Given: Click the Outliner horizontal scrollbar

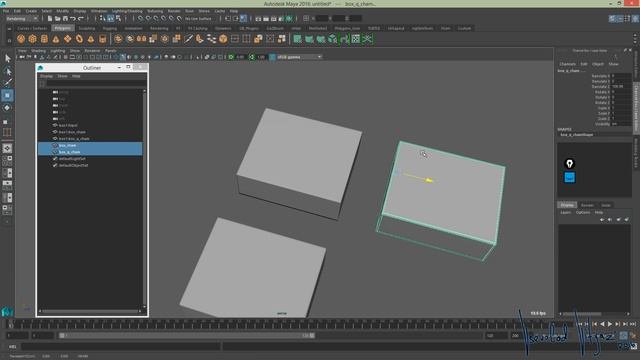Looking at the screenshot, I should tap(90, 311).
